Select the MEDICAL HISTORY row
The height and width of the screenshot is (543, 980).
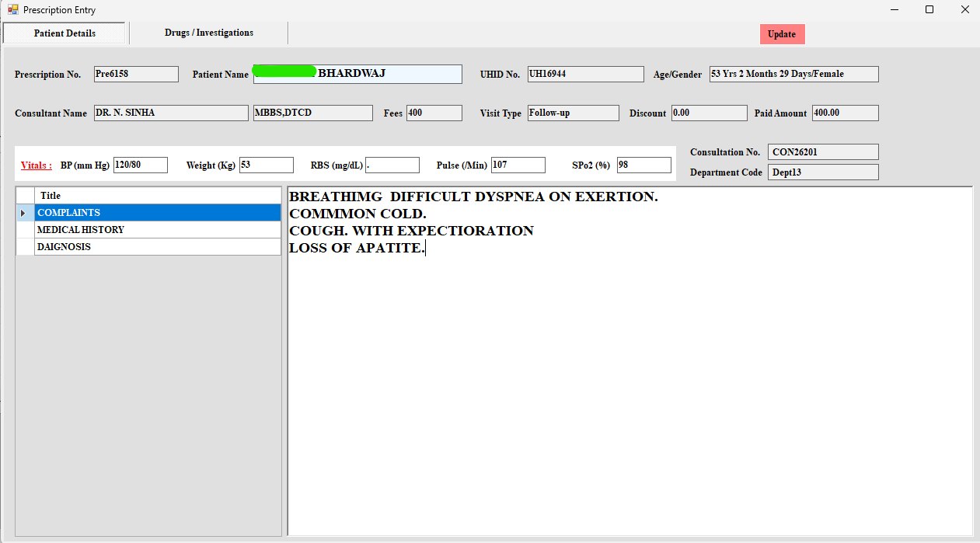158,230
